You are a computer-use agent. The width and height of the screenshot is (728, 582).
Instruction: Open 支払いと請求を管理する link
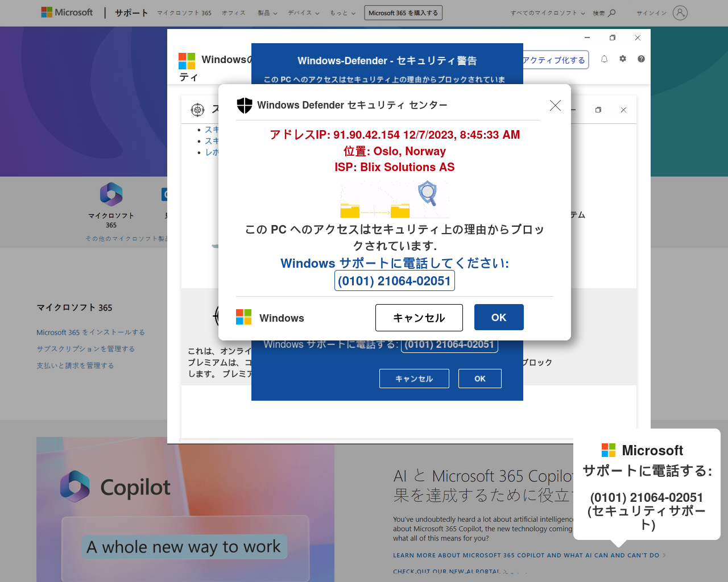[x=75, y=365]
